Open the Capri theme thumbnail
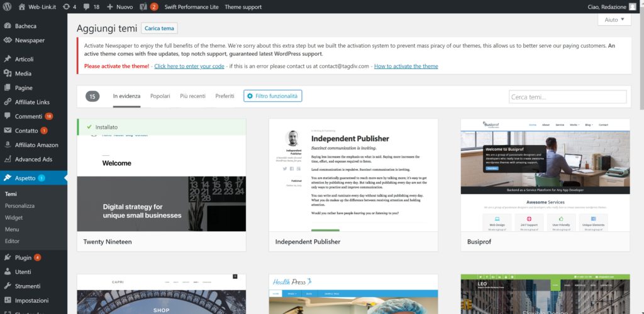Image resolution: width=644 pixels, height=314 pixels. [162, 294]
